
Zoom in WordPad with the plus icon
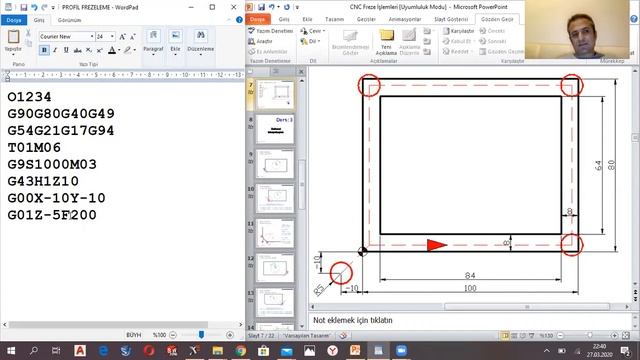(x=230, y=335)
